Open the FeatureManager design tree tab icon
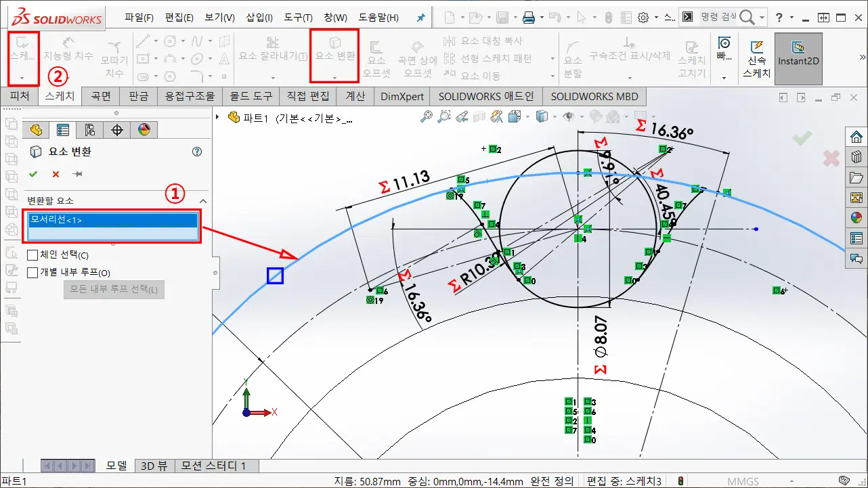Image resolution: width=868 pixels, height=488 pixels. pyautogui.click(x=36, y=129)
